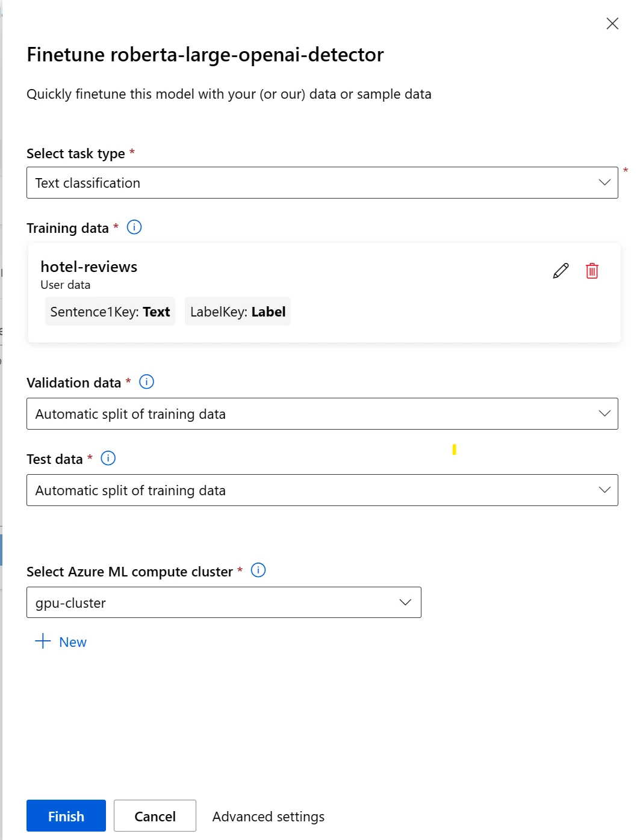Screen dimensions: 640x840
Task: Click the plus icon beside New
Action: 42,641
